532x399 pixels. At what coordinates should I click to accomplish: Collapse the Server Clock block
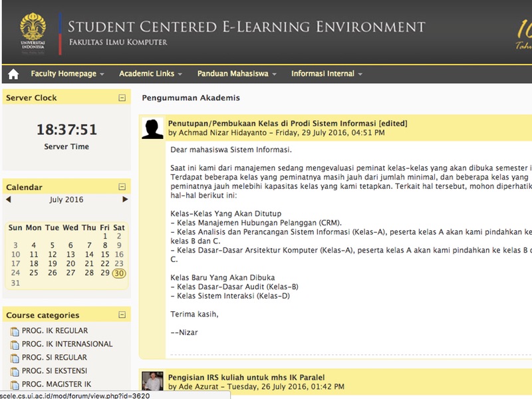(x=122, y=98)
